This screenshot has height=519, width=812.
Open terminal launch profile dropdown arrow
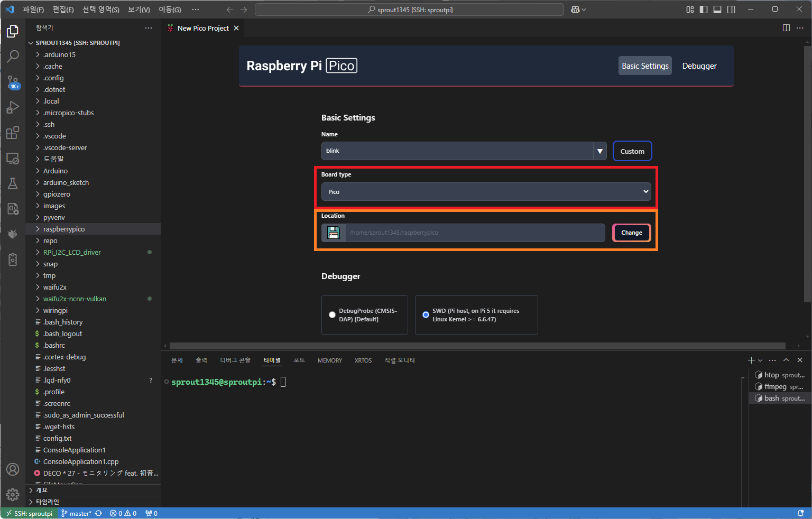pos(760,360)
